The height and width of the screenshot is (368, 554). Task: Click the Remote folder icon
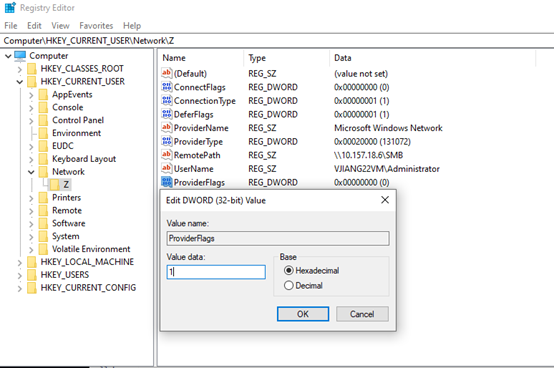[43, 210]
